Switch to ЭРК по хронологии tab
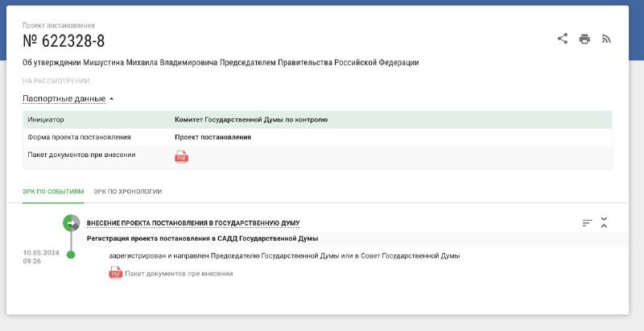Image resolution: width=644 pixels, height=331 pixels. (128, 192)
